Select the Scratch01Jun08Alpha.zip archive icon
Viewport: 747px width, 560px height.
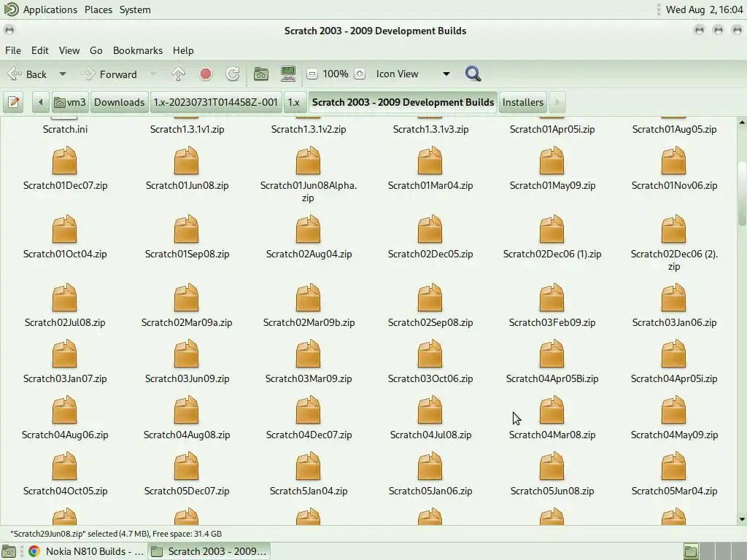tap(309, 161)
